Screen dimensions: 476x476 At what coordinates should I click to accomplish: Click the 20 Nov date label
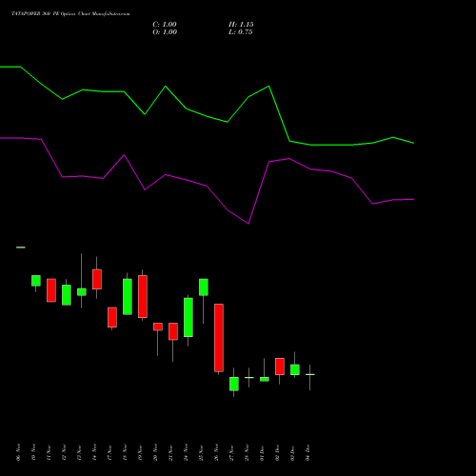coord(155,452)
